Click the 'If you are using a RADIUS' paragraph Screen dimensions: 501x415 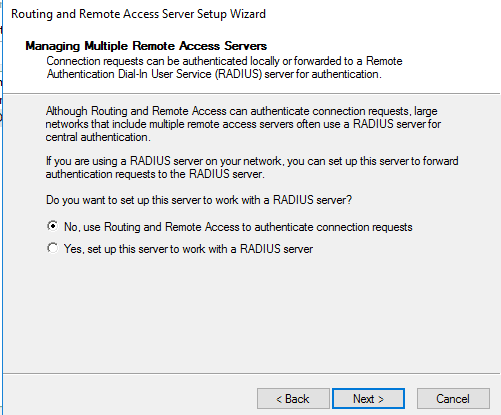click(252, 167)
